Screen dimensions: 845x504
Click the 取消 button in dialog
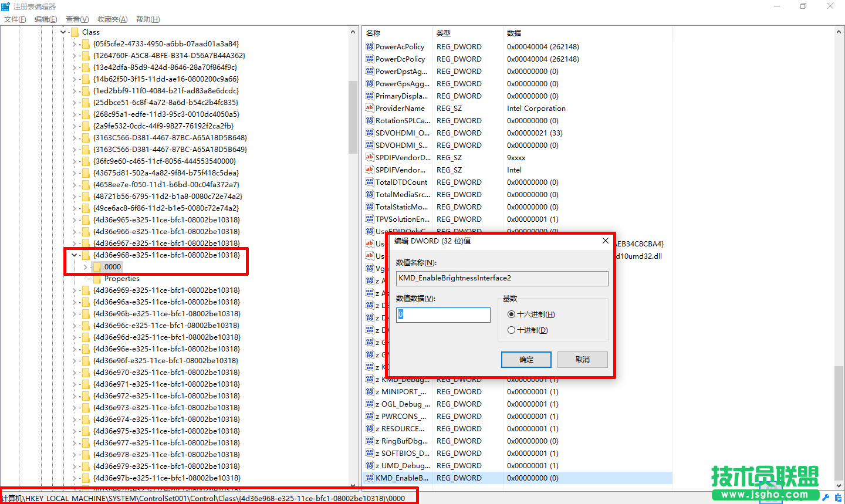[582, 360]
